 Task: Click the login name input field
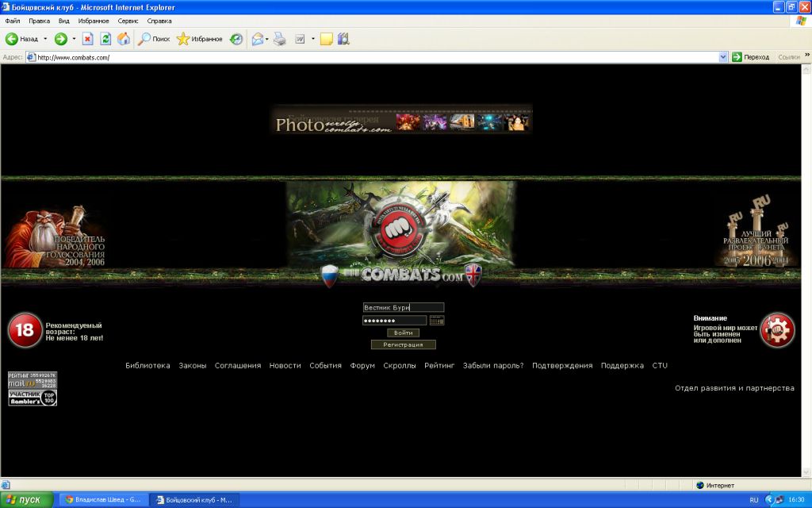404,307
